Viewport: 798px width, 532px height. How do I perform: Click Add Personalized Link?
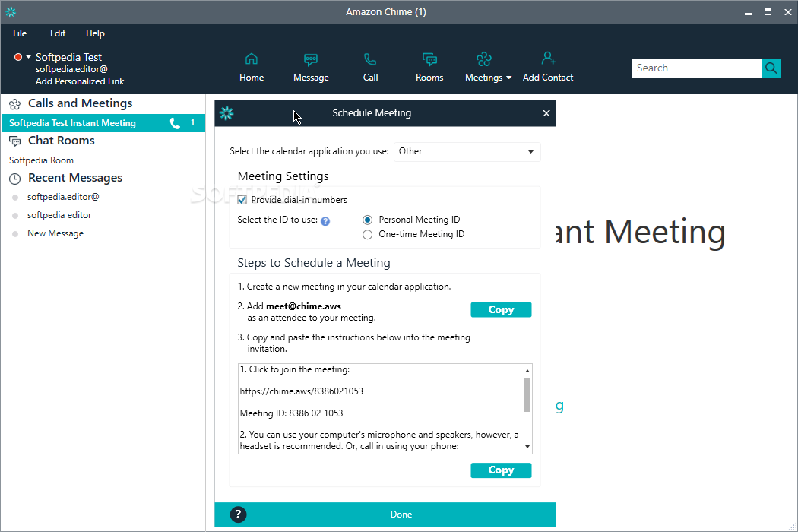click(x=80, y=81)
